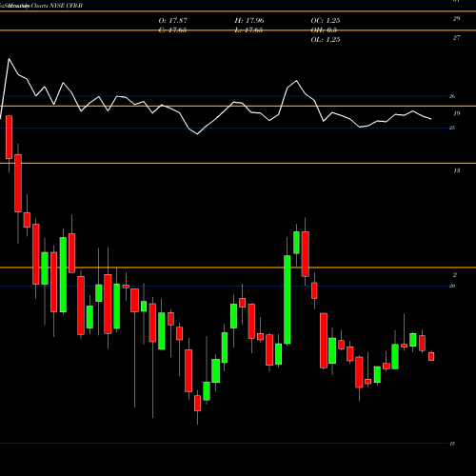This screenshot has width=476, height=476.
Task: Click the "OH: 0.5" readout
Action: point(324,30)
